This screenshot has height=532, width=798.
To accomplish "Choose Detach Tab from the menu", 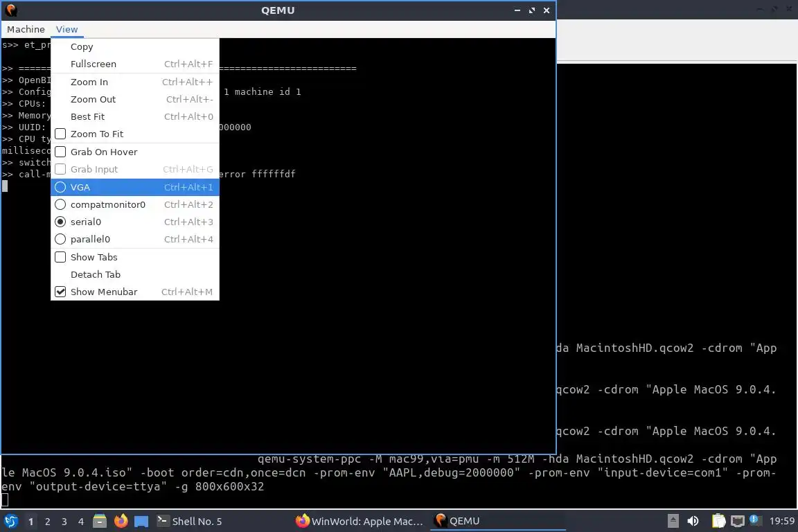I will tap(135, 274).
